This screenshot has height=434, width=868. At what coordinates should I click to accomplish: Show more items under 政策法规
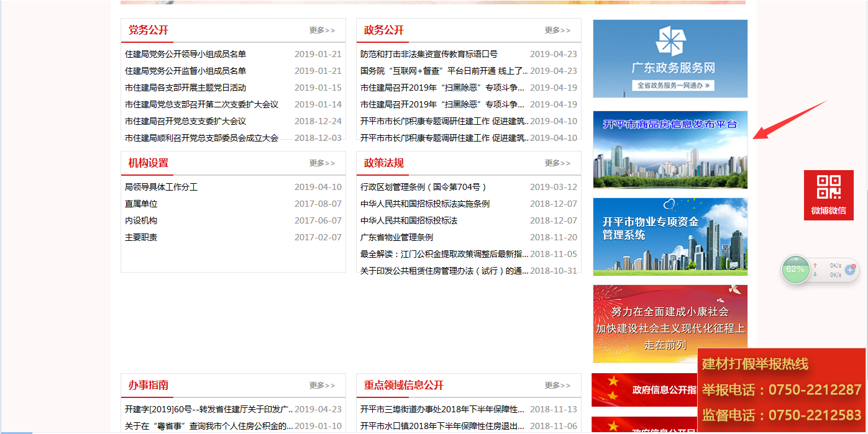[x=557, y=163]
